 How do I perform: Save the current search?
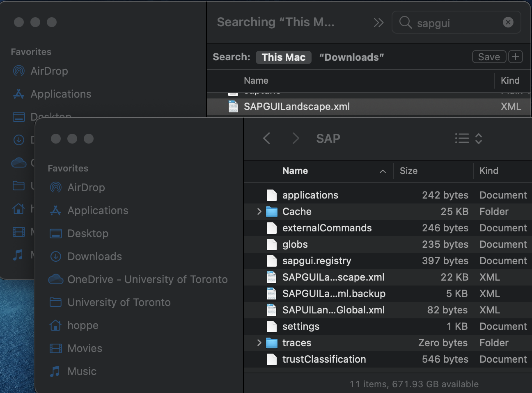[x=489, y=57]
